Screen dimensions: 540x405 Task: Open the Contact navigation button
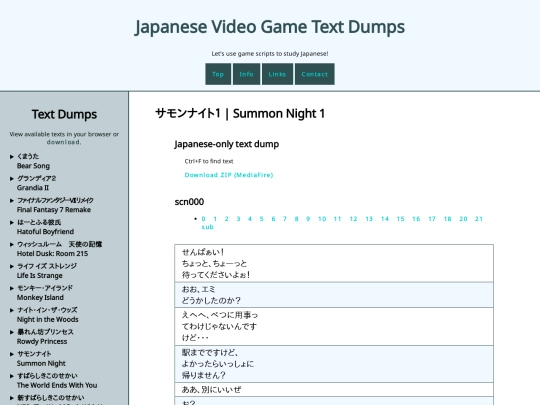314,74
